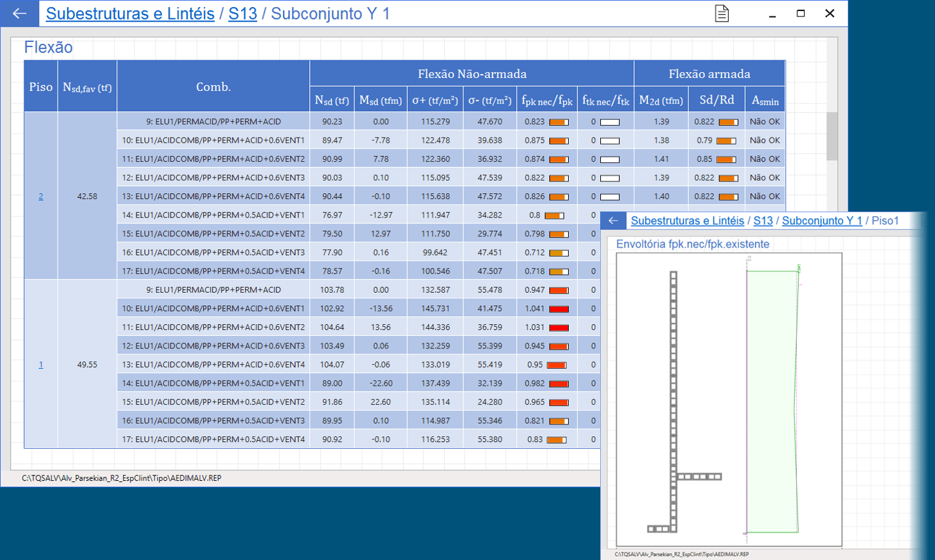The width and height of the screenshot is (935, 560).
Task: Click fpk bar for value 0.712
Action: (x=559, y=253)
